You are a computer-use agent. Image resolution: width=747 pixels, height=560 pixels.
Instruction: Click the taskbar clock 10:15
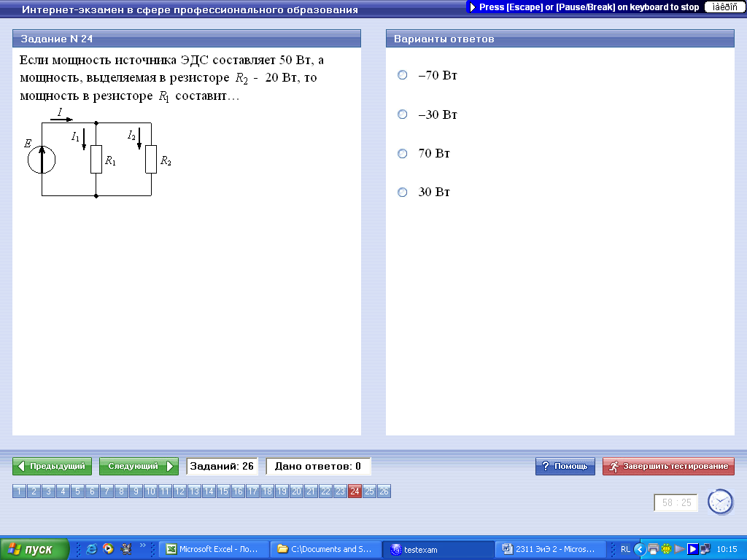pos(727,550)
